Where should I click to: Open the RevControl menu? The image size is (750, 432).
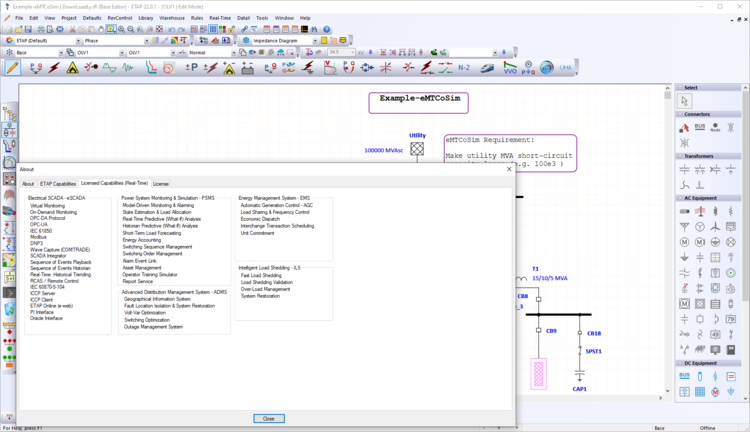pyautogui.click(x=120, y=18)
